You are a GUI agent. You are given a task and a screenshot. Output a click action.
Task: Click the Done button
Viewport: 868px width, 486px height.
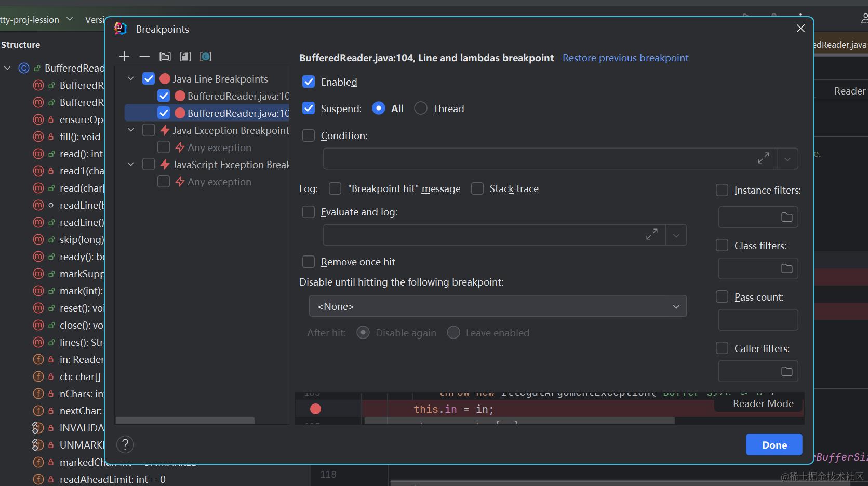click(x=774, y=444)
